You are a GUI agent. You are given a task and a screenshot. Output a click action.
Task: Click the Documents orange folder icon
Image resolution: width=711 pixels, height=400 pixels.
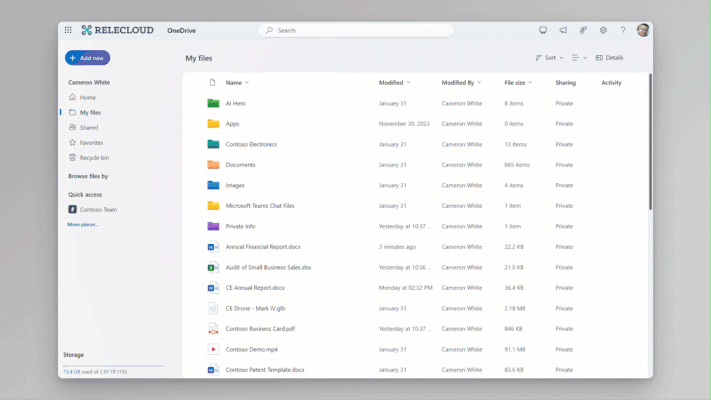213,165
